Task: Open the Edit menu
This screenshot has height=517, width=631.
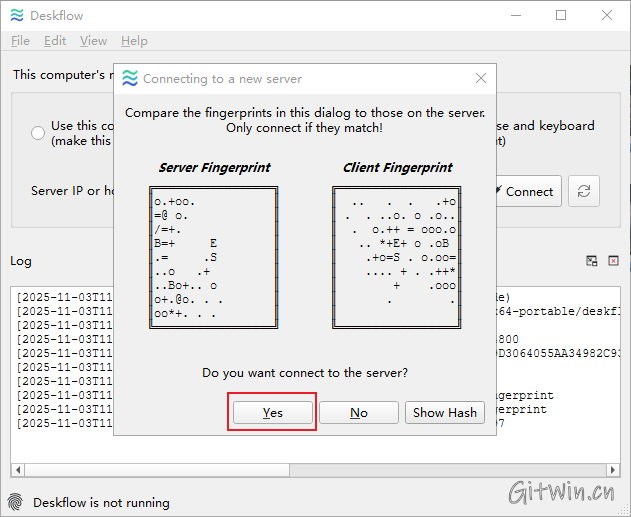Action: [55, 41]
